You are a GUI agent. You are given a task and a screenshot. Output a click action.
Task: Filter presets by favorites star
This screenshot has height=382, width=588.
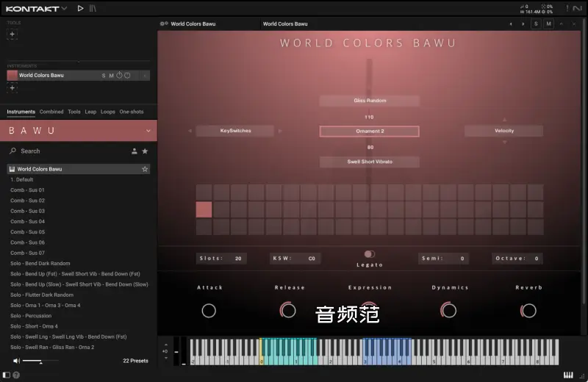point(145,151)
